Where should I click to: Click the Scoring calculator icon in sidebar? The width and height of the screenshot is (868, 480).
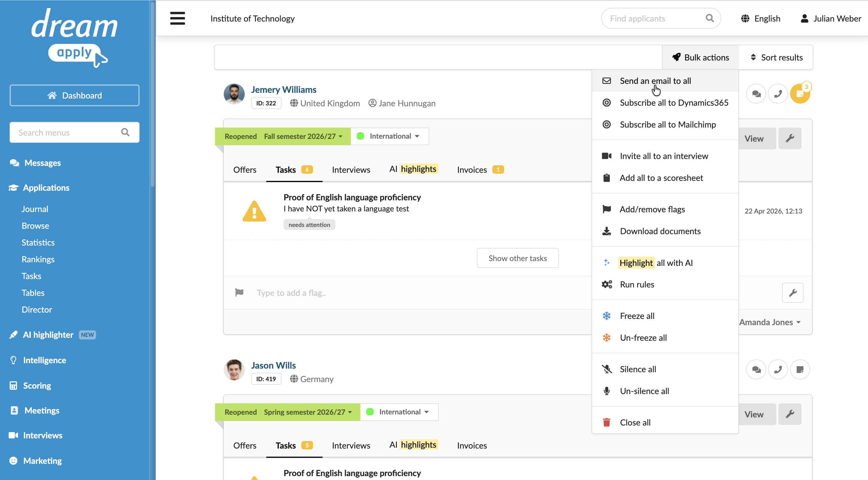pyautogui.click(x=13, y=385)
